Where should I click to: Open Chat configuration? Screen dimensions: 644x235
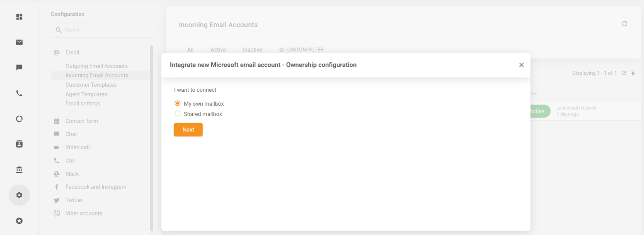click(x=71, y=134)
